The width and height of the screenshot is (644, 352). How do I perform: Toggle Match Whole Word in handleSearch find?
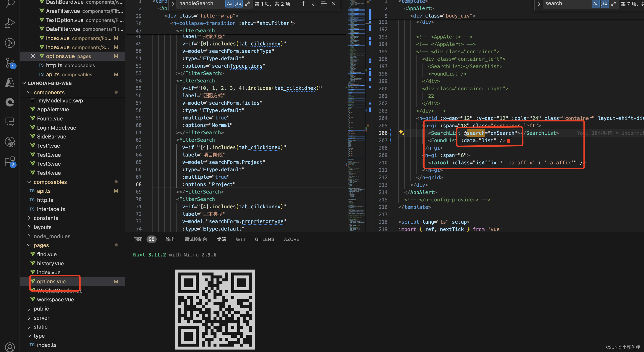click(x=238, y=3)
